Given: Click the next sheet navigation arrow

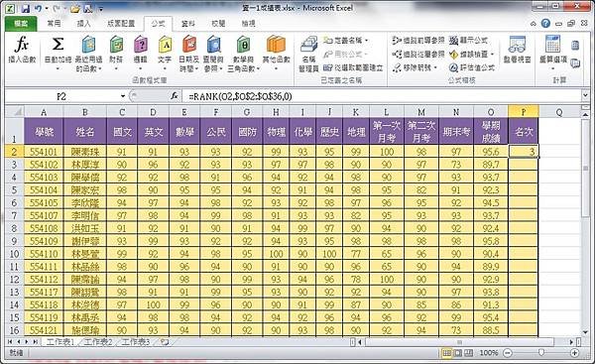Looking at the screenshot, I should click(27, 342).
